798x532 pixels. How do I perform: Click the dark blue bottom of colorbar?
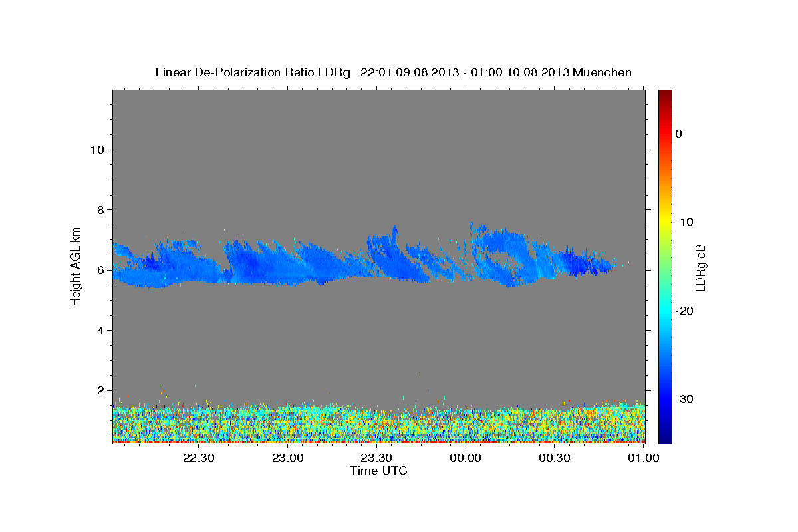pyautogui.click(x=665, y=436)
